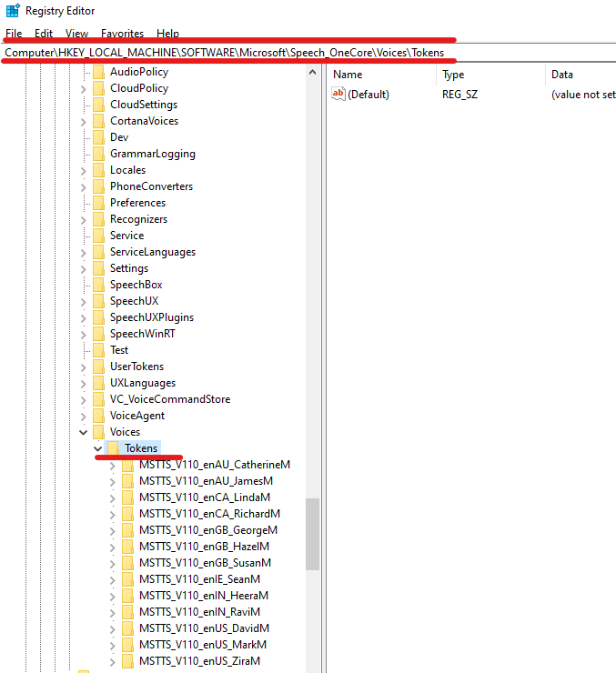Click the (value not set) data cell
The image size is (616, 673).
click(583, 95)
